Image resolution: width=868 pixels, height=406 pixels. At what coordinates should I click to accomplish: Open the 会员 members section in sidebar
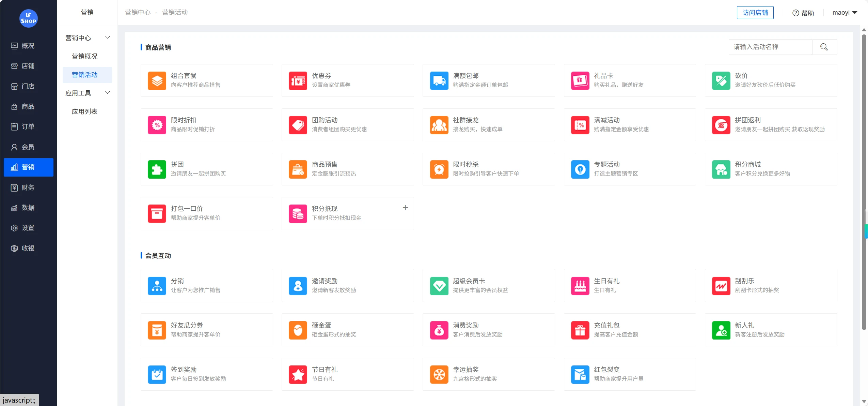[x=28, y=147]
